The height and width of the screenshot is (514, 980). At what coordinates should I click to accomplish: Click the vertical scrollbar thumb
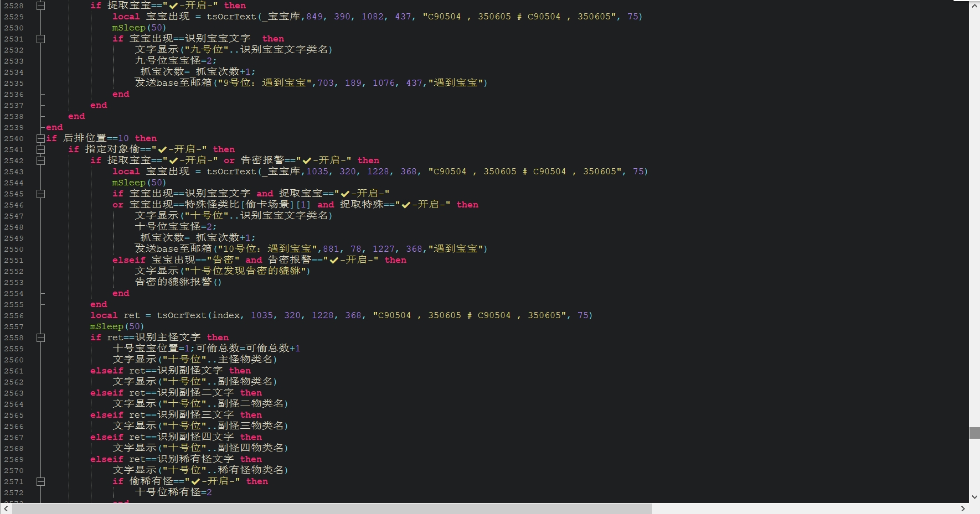click(974, 433)
